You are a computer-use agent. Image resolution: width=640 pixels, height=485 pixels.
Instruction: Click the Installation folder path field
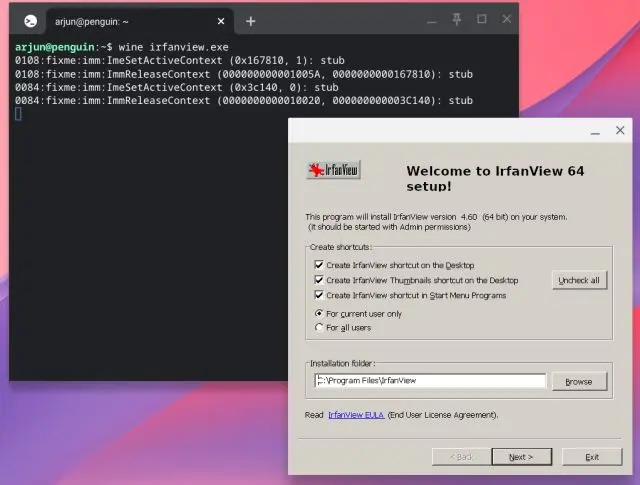pyautogui.click(x=430, y=380)
